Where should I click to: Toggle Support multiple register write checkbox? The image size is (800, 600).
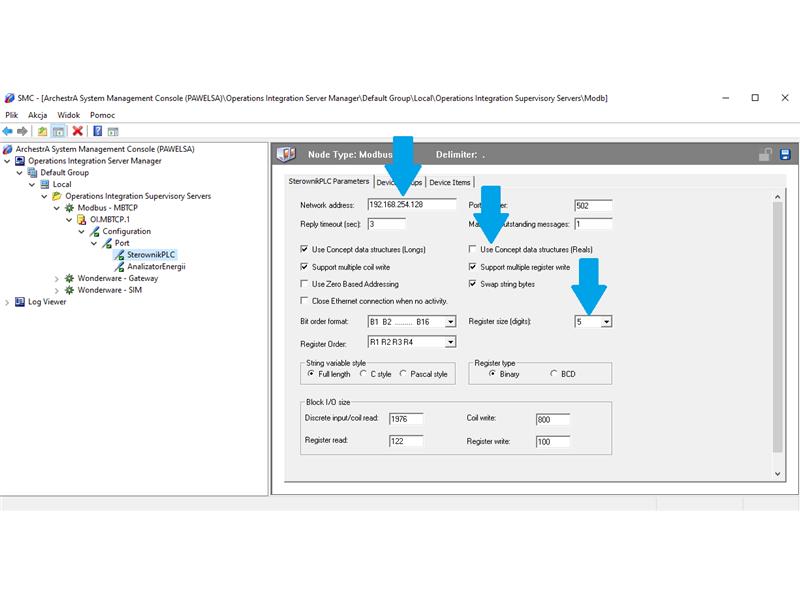point(472,266)
